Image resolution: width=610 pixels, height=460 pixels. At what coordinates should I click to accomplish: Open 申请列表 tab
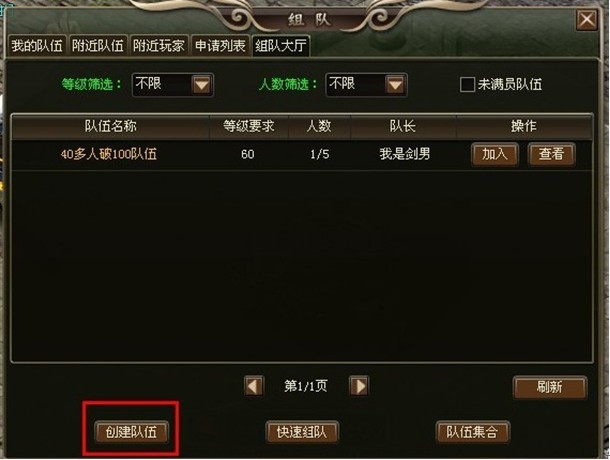(x=220, y=46)
